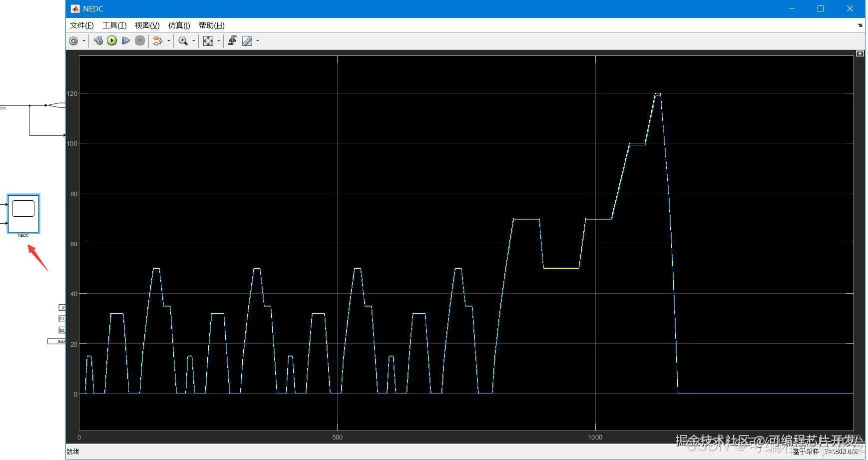Open the 仿真(I) menu

pyautogui.click(x=179, y=25)
